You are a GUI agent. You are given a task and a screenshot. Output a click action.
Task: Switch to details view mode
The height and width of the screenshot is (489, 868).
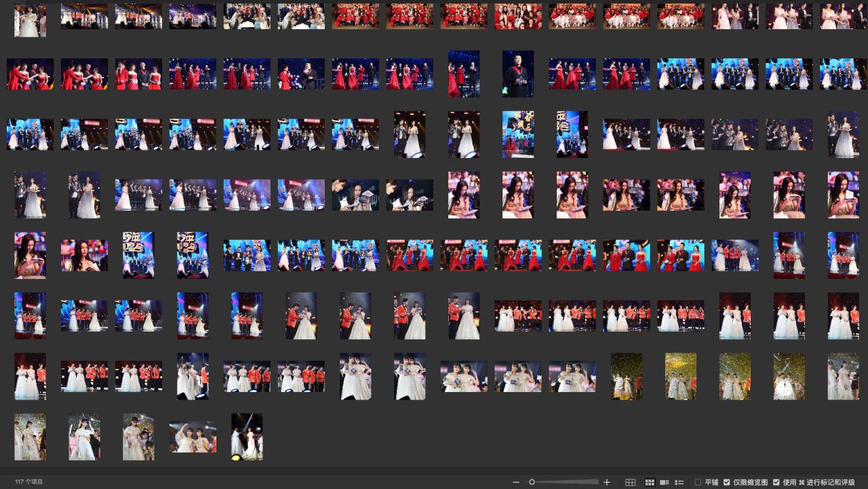tap(665, 482)
